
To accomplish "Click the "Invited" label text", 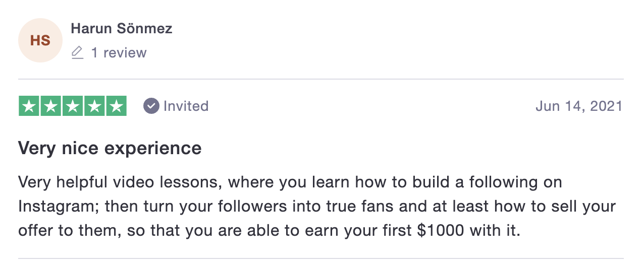I will 186,106.
